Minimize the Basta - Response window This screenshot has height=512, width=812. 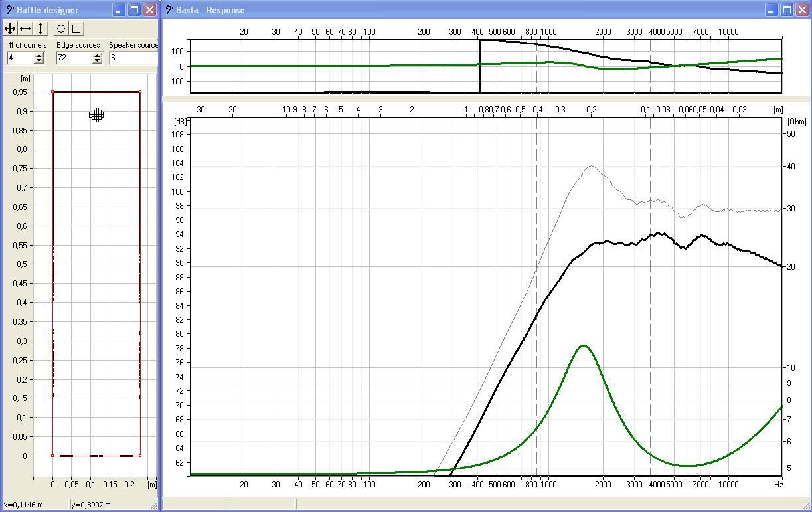771,10
